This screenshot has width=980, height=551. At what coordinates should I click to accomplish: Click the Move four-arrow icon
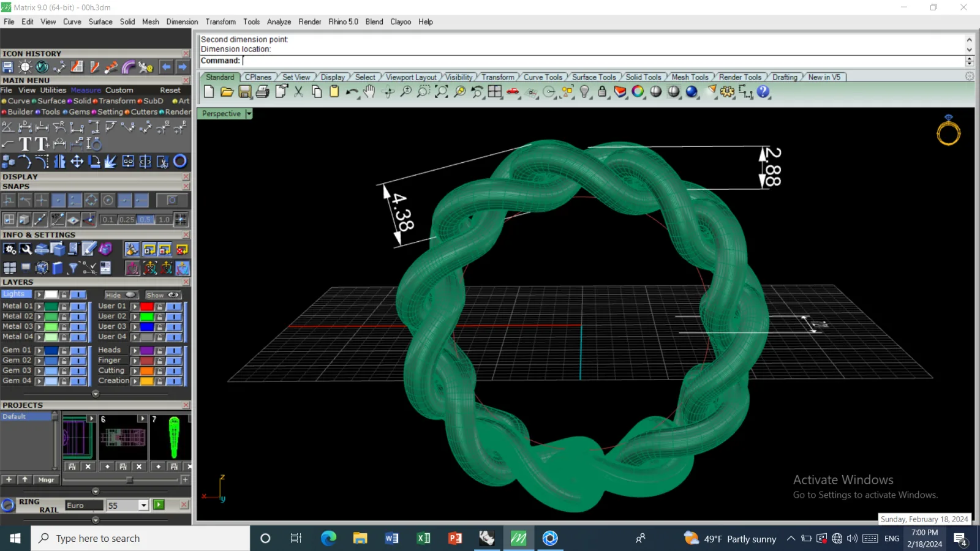pyautogui.click(x=77, y=162)
